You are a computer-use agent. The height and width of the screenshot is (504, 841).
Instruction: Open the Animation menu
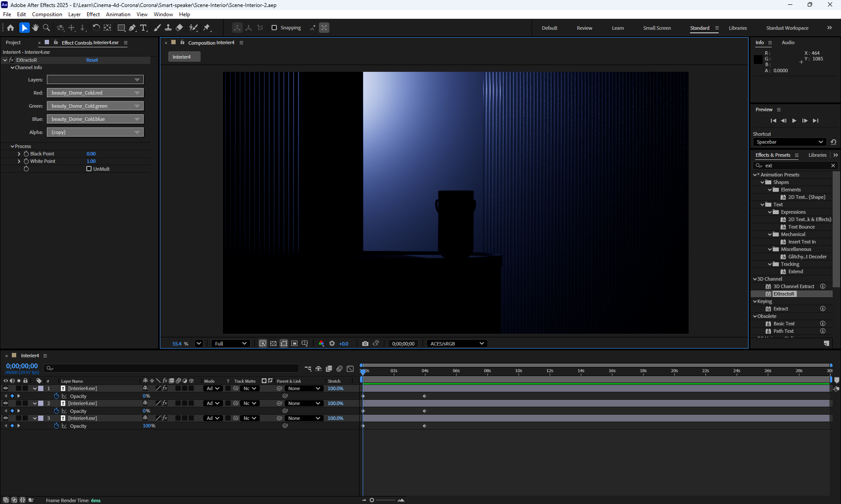[118, 14]
